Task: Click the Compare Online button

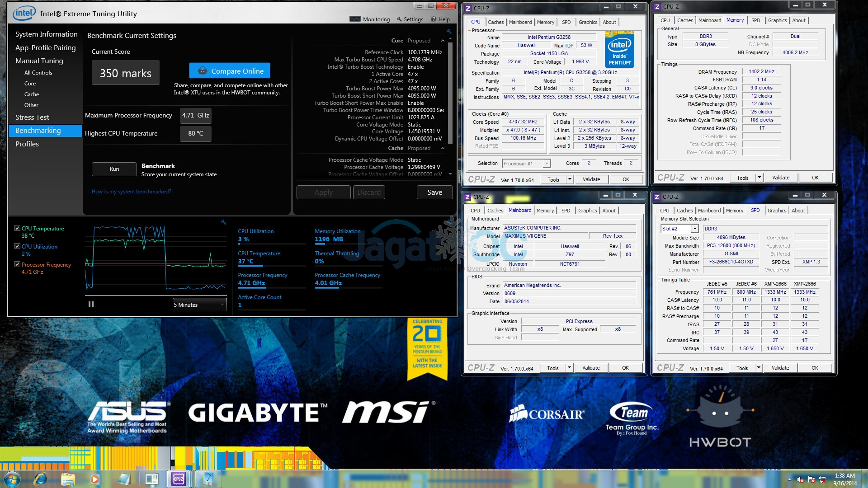Action: [x=230, y=71]
